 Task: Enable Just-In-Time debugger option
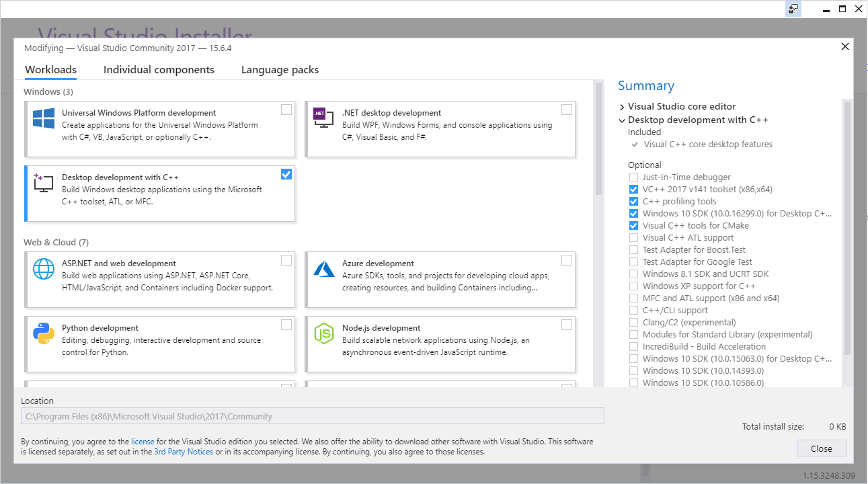point(633,177)
